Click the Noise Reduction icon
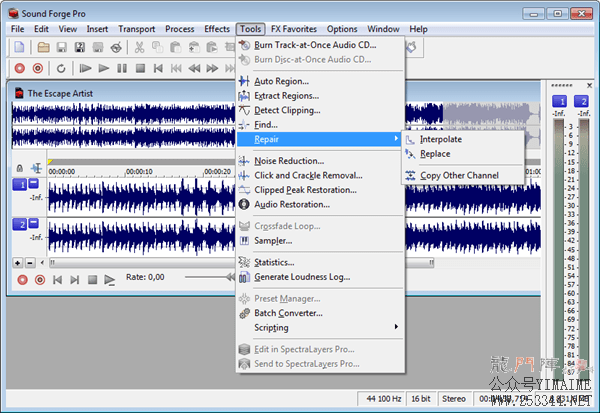 [244, 161]
